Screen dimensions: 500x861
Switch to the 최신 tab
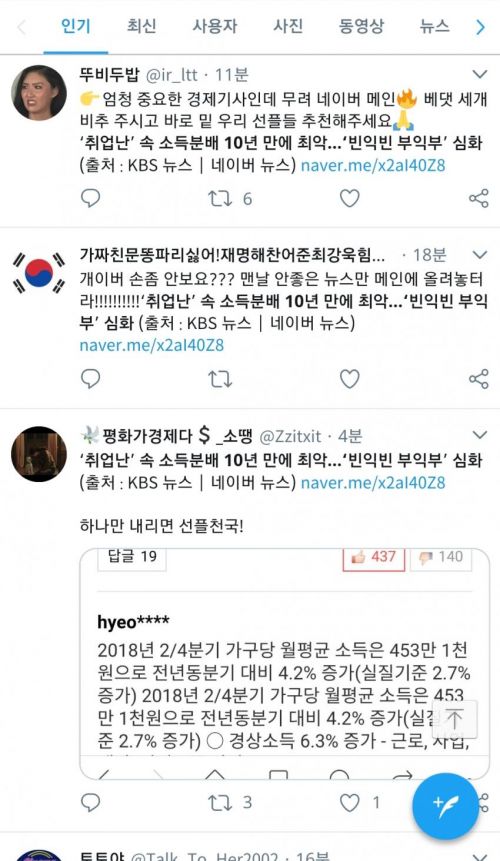click(x=142, y=26)
